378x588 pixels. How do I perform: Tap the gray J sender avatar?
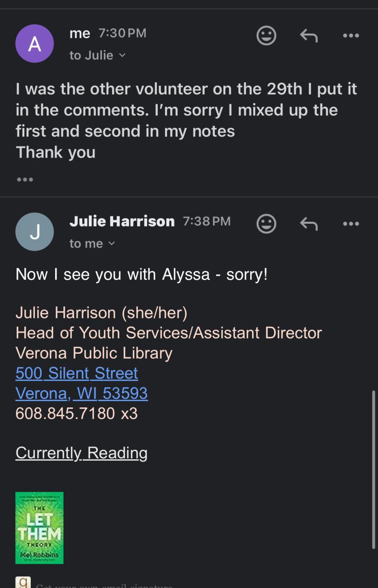pyautogui.click(x=34, y=232)
